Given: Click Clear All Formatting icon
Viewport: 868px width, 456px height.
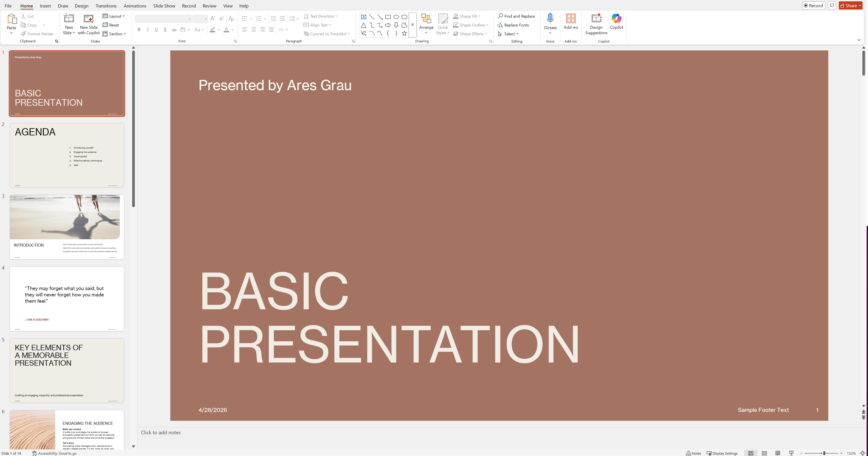Looking at the screenshot, I should [231, 19].
